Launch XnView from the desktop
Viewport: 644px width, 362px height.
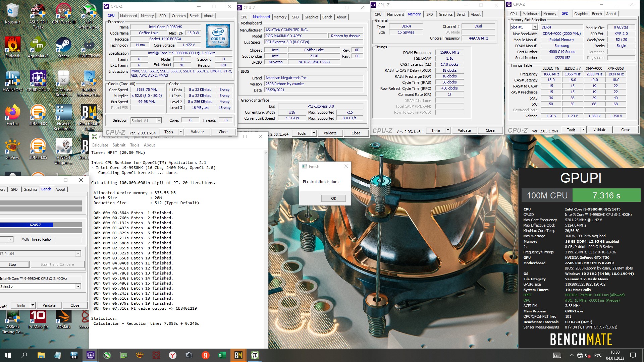click(13, 149)
